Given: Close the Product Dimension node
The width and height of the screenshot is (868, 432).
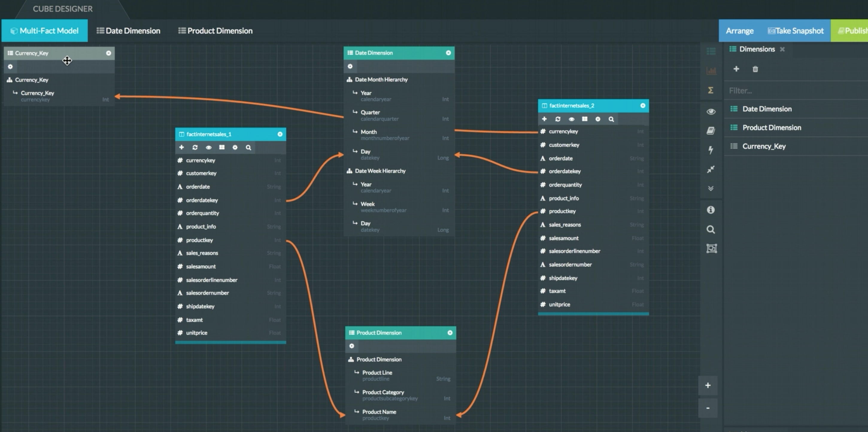Looking at the screenshot, I should pyautogui.click(x=450, y=333).
